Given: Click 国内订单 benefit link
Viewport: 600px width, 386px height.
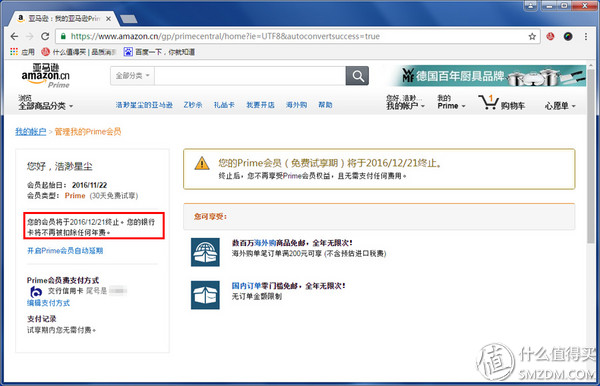Looking at the screenshot, I should 246,286.
